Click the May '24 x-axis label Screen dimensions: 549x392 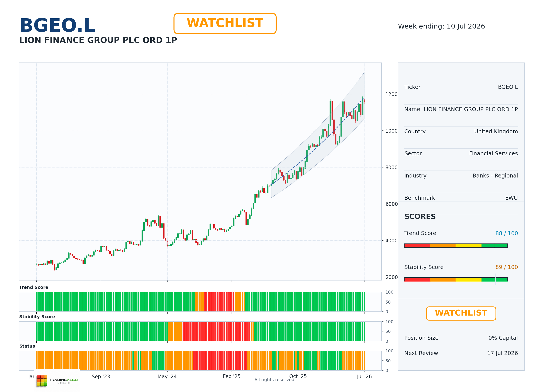167,377
